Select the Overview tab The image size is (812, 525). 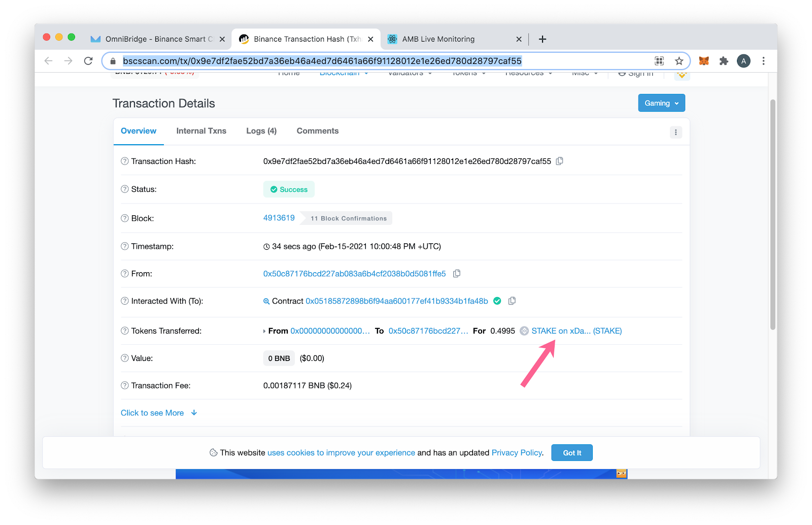click(139, 131)
